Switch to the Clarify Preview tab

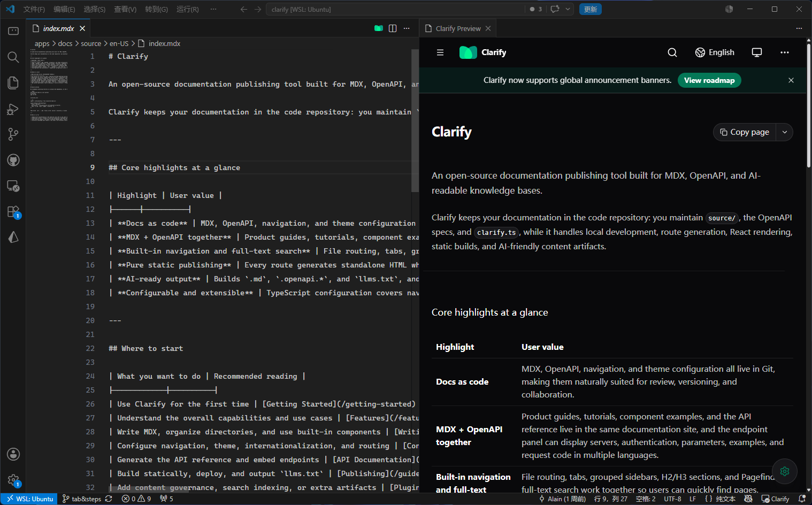pyautogui.click(x=458, y=28)
